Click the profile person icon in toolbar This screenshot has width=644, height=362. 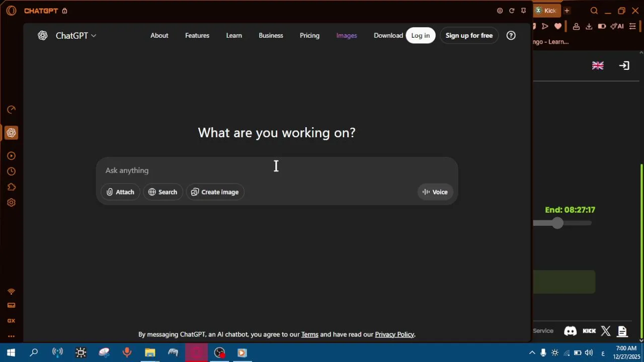tap(576, 26)
